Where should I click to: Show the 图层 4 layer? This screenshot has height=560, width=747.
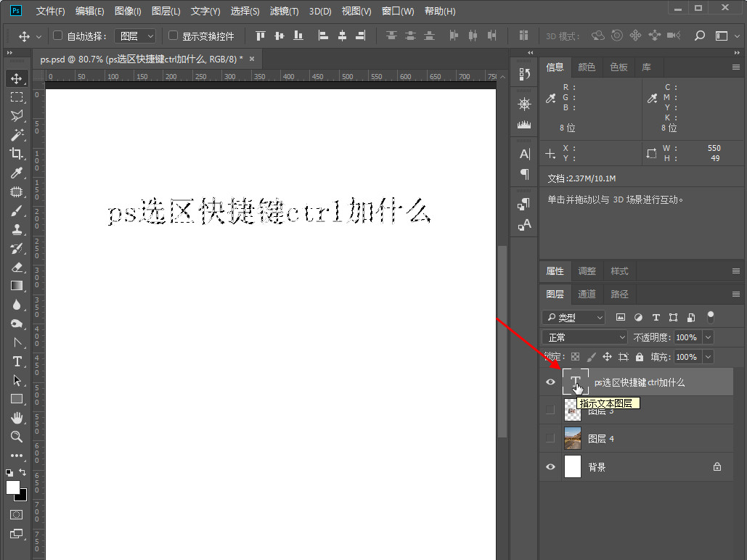click(x=550, y=438)
